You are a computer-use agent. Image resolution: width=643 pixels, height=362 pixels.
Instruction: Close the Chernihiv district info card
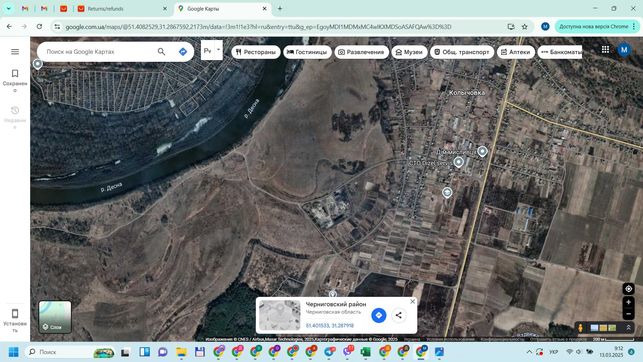click(413, 301)
